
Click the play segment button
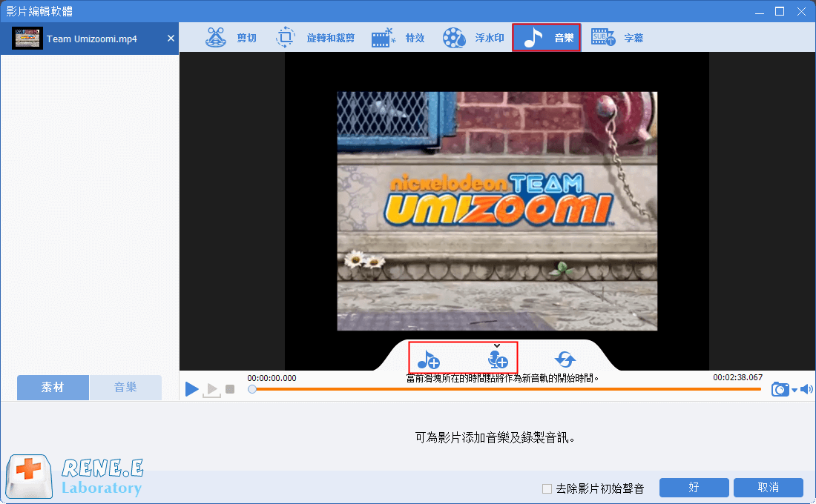click(212, 389)
